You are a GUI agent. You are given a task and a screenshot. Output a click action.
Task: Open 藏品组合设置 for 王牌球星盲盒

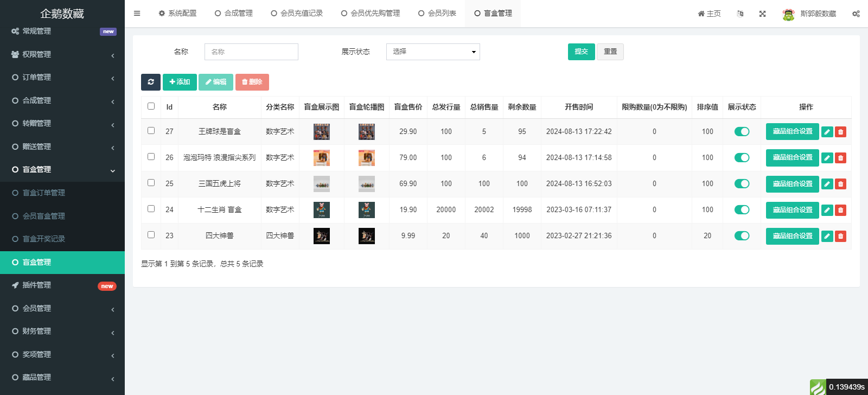(793, 131)
